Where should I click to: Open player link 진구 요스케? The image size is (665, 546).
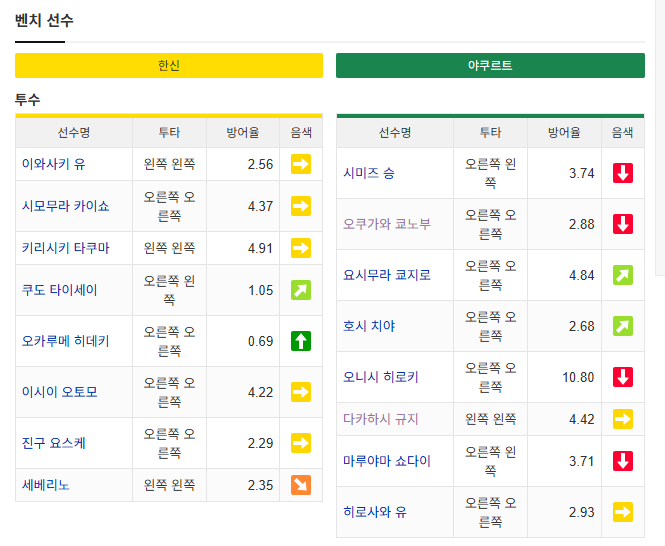[x=54, y=443]
